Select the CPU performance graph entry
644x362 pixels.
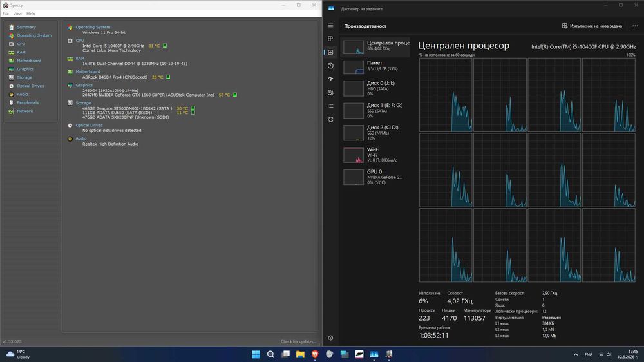tap(375, 47)
